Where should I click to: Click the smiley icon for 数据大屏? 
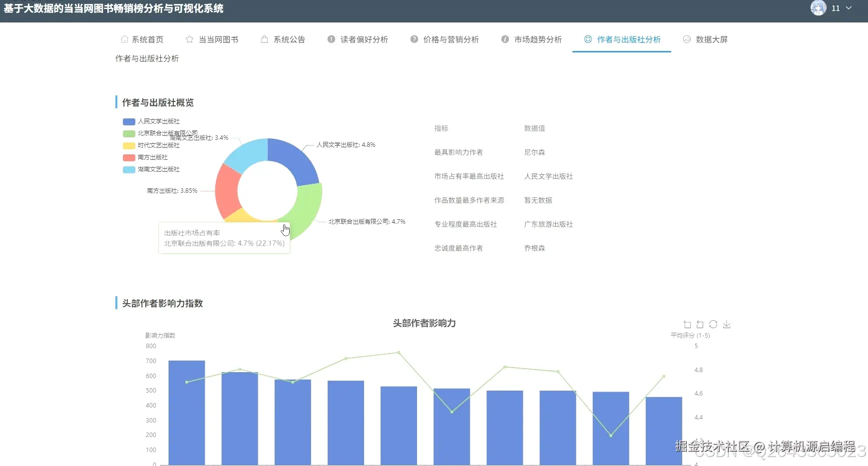pos(687,39)
